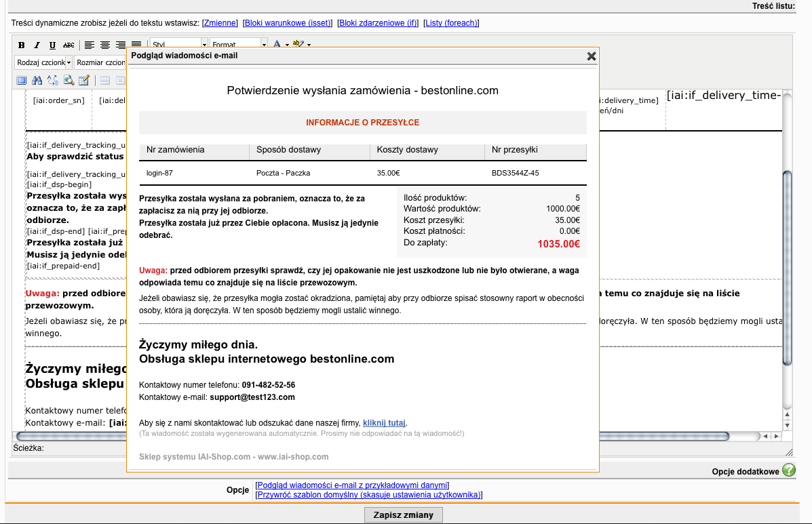The height and width of the screenshot is (524, 812).
Task: Click the 'BDS3544Z-45' shipment number cell
Action: (516, 174)
